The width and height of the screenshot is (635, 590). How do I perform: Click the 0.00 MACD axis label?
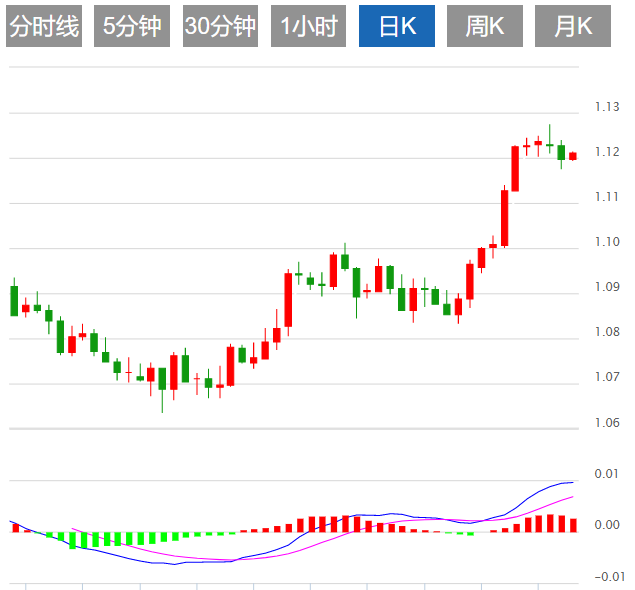[x=607, y=525]
